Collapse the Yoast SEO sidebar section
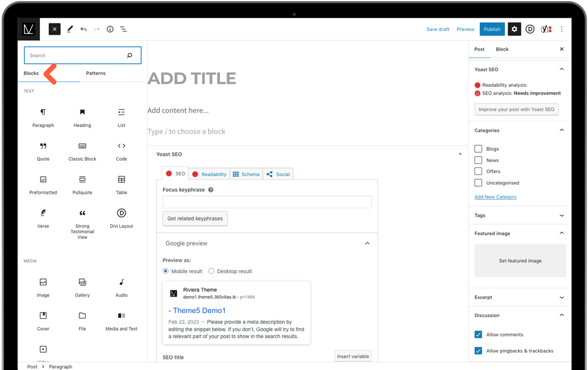Viewport: 588px width, 370px height. [562, 69]
